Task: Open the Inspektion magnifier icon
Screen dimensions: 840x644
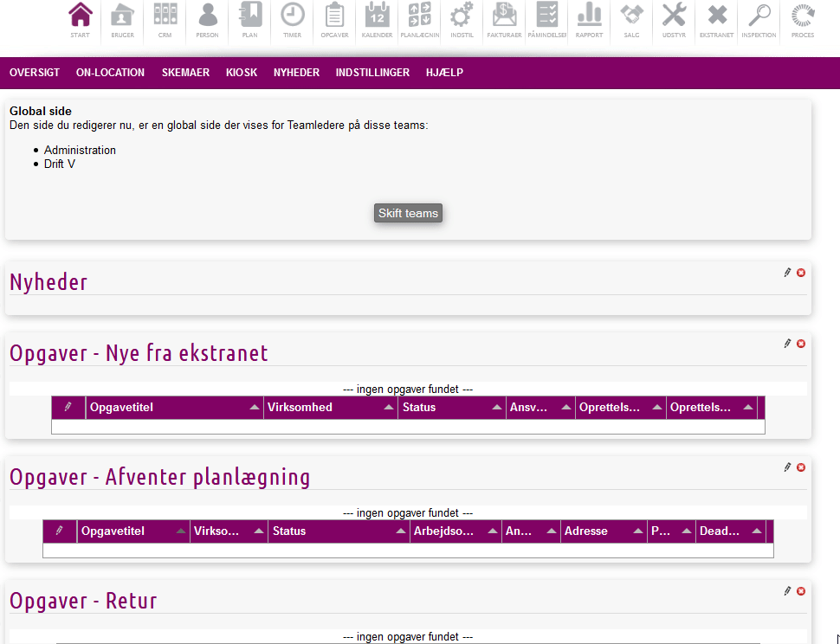Action: [759, 17]
